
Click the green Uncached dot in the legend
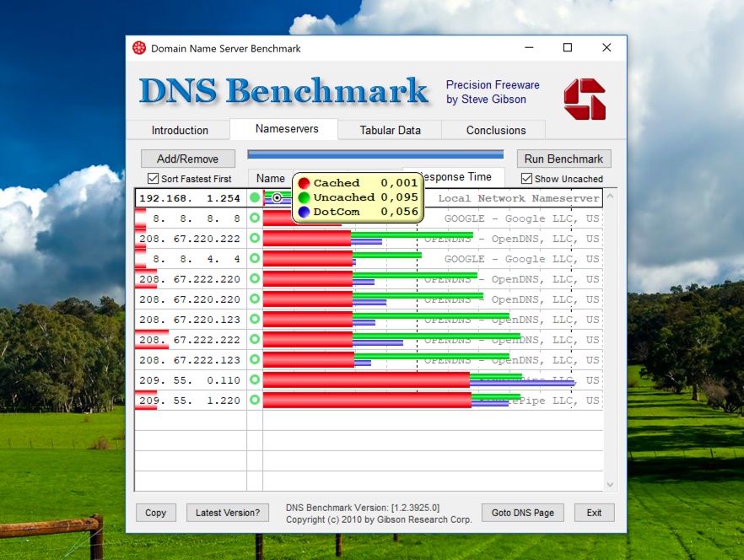(x=304, y=197)
